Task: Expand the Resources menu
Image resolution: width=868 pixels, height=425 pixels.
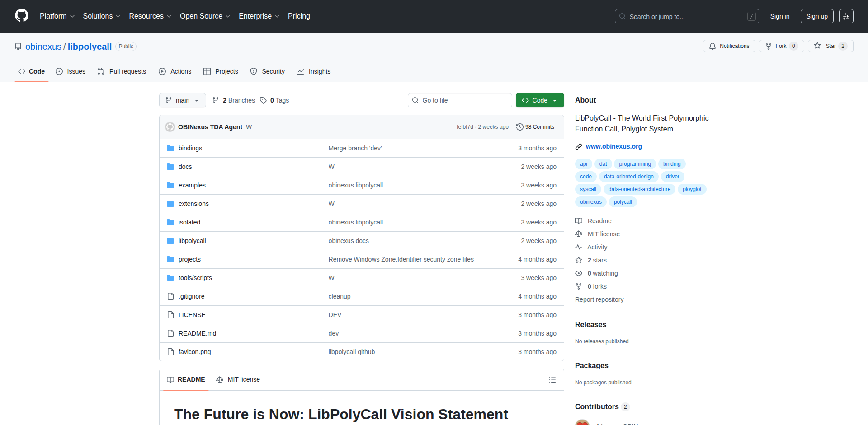Action: coord(150,16)
